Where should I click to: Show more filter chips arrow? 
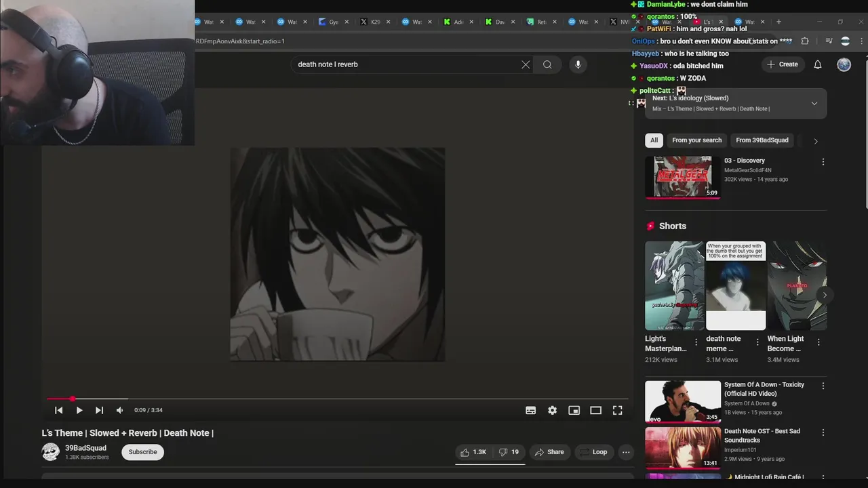[816, 141]
